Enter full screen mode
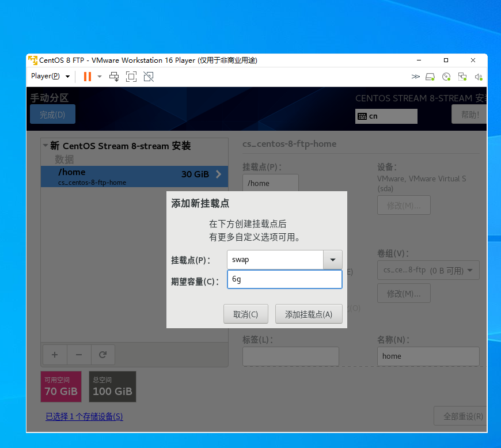Viewport: 501px width, 448px height. pyautogui.click(x=131, y=77)
